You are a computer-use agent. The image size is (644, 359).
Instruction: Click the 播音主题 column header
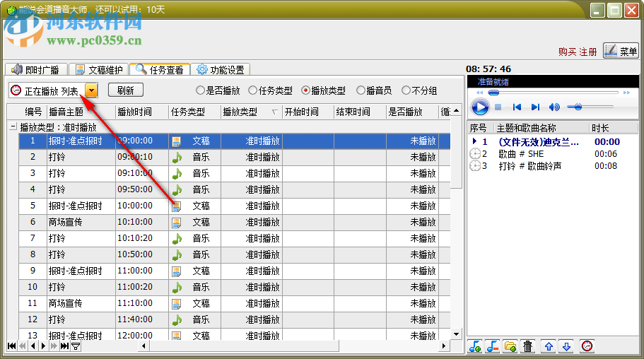click(x=81, y=112)
